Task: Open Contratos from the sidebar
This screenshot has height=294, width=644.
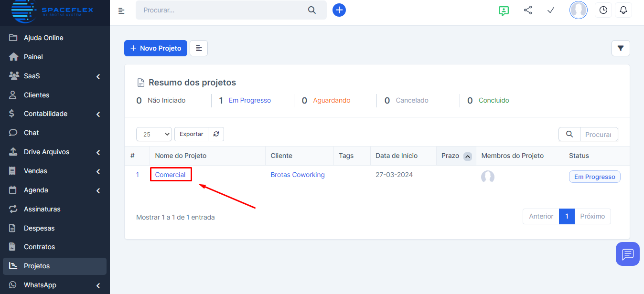Action: [x=39, y=247]
